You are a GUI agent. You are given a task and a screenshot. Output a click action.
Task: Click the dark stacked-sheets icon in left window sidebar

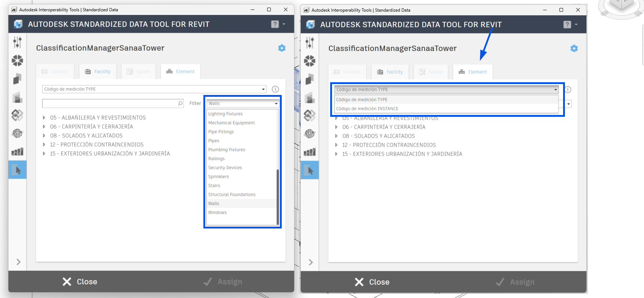click(x=17, y=79)
